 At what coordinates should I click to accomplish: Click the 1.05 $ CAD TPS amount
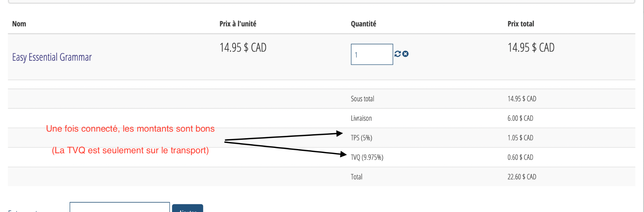tap(520, 138)
